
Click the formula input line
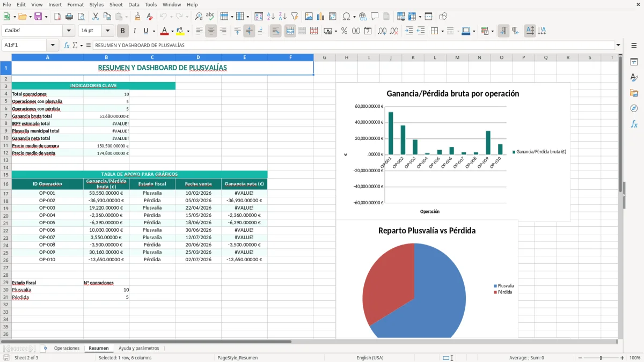point(354,46)
